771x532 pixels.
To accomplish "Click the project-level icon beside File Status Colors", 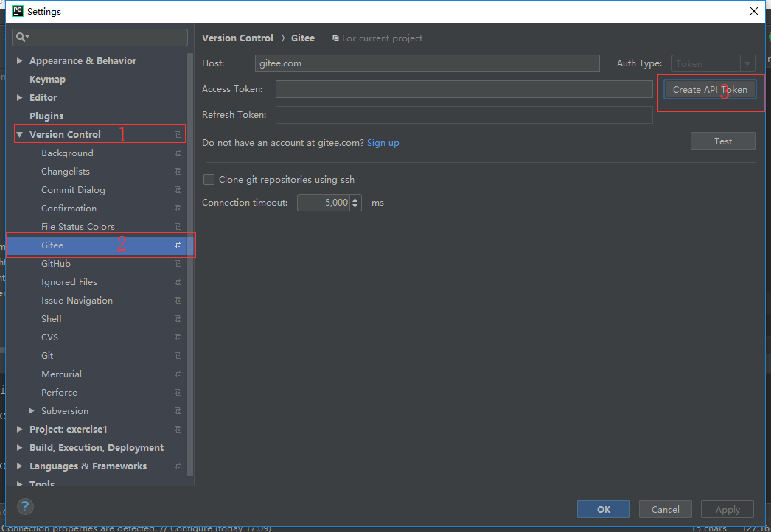I will pos(178,227).
